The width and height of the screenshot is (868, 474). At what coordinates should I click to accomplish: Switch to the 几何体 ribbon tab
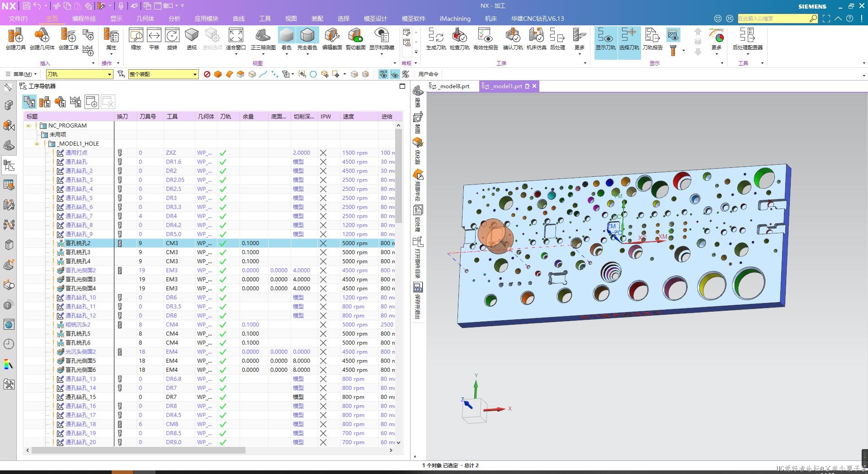tap(145, 19)
